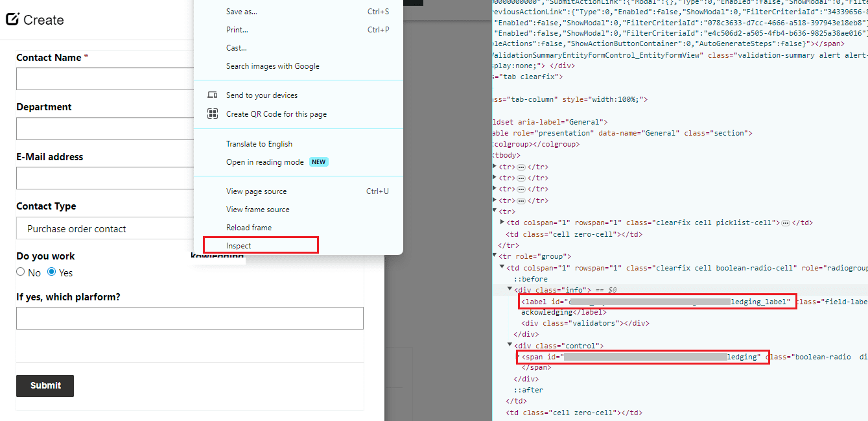Click the Create pencil-edit icon in header
The height and width of the screenshot is (421, 868).
(x=12, y=19)
